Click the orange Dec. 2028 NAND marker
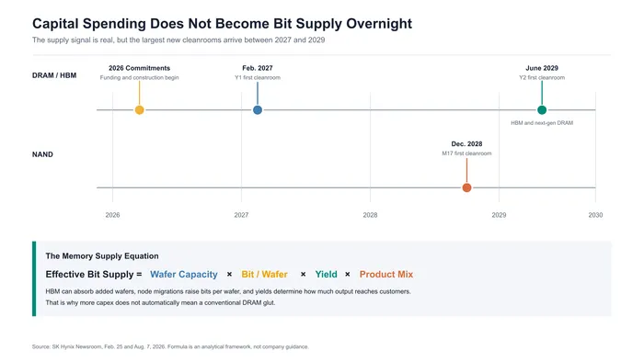 [x=466, y=187]
